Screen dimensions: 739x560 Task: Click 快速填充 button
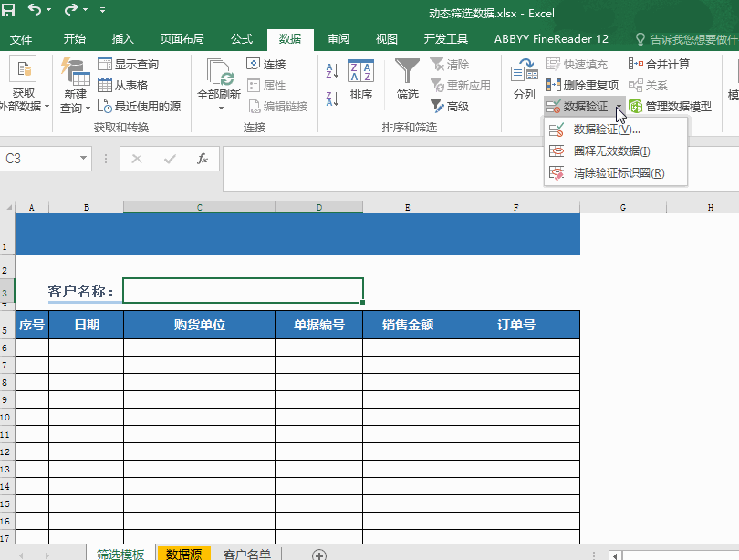pos(577,64)
